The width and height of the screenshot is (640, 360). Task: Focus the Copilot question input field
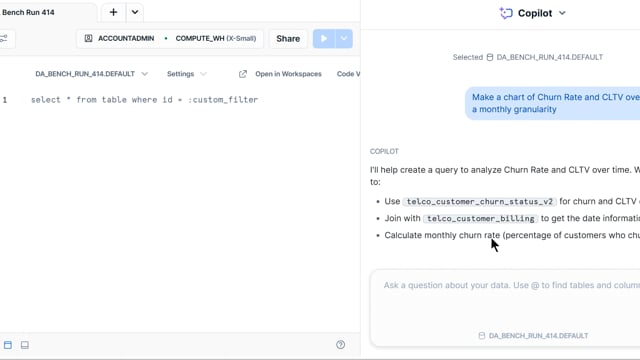(504, 300)
